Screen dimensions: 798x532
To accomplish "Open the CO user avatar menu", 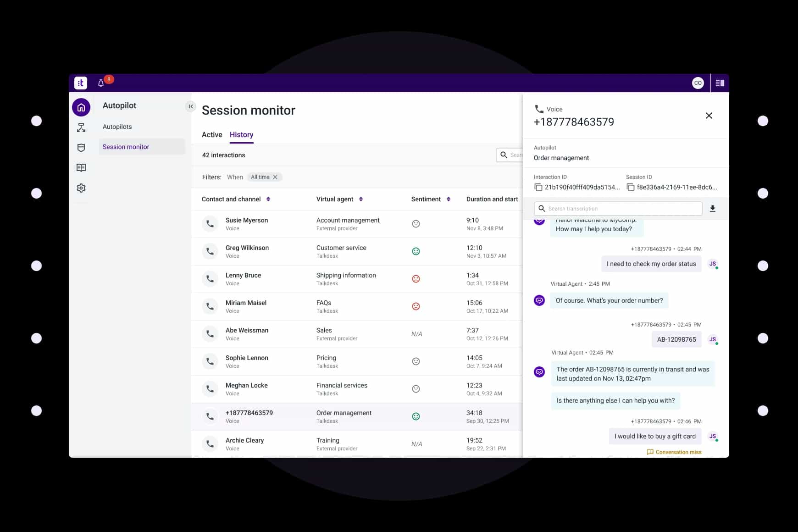I will [x=698, y=83].
